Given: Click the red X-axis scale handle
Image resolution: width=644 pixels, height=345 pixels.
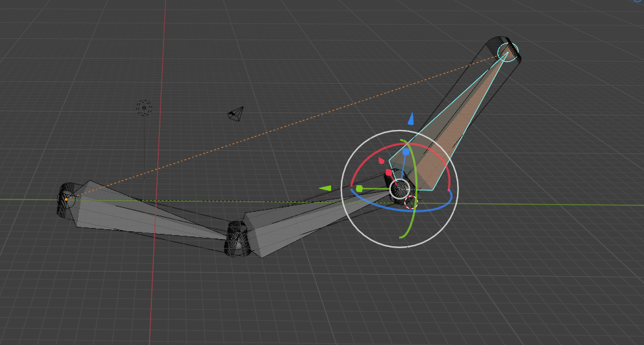Looking at the screenshot, I should pyautogui.click(x=389, y=173).
